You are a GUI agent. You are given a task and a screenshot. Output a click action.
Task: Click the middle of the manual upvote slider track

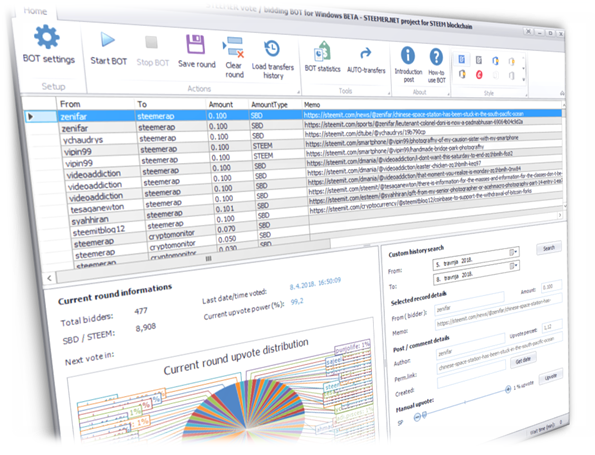click(x=465, y=403)
